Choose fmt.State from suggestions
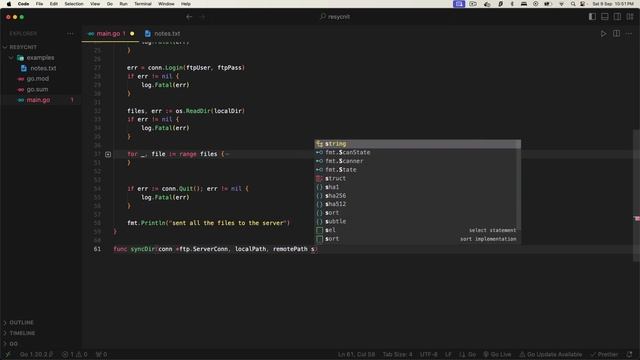The width and height of the screenshot is (640, 360). pyautogui.click(x=416, y=170)
